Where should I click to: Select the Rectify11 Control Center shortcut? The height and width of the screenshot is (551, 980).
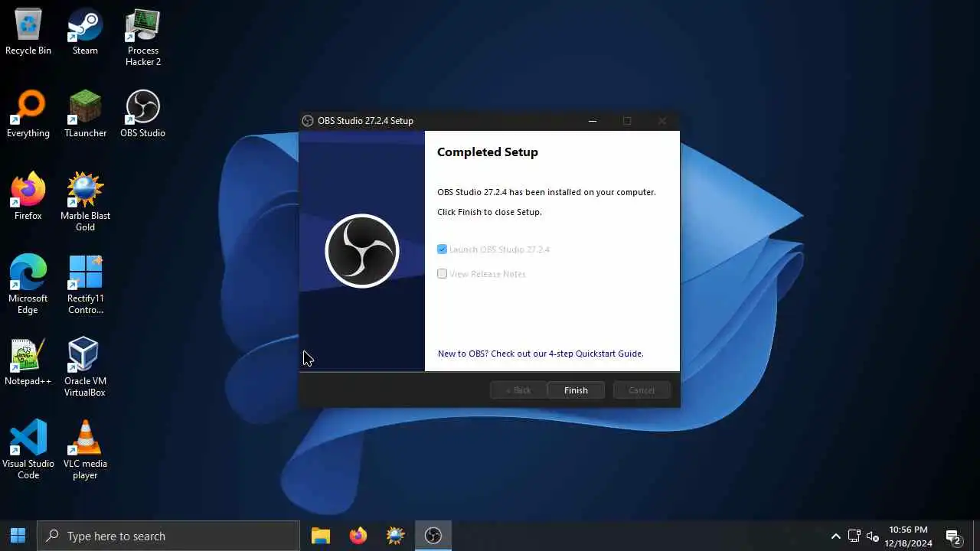pos(85,285)
